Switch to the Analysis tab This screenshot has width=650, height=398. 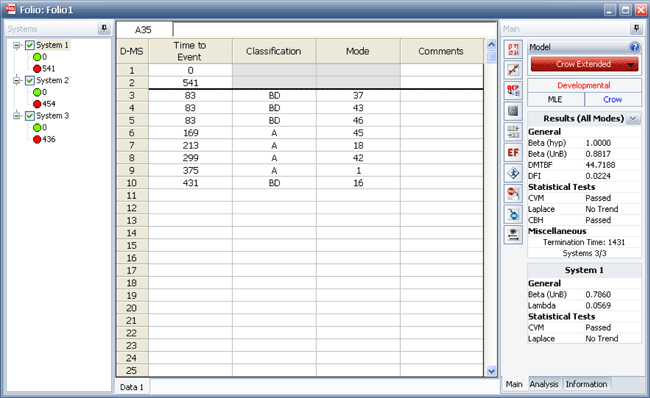click(544, 384)
